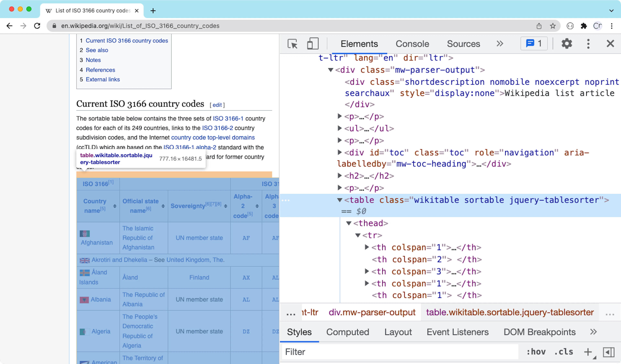
Task: Open DevTools settings gear
Action: (x=567, y=44)
